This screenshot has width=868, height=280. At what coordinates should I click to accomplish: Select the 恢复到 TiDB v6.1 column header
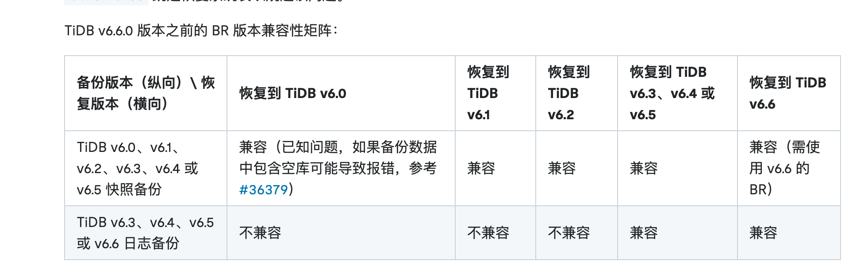coord(488,93)
